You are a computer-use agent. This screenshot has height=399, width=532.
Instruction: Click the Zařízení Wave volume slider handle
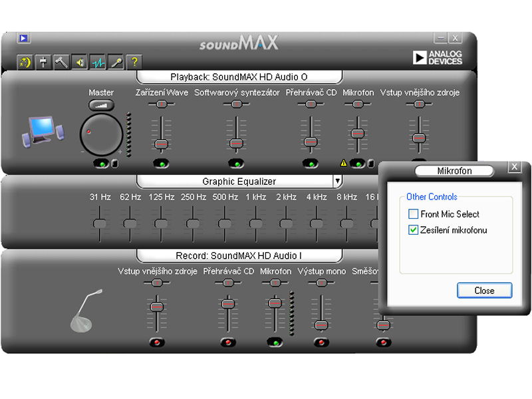(162, 144)
